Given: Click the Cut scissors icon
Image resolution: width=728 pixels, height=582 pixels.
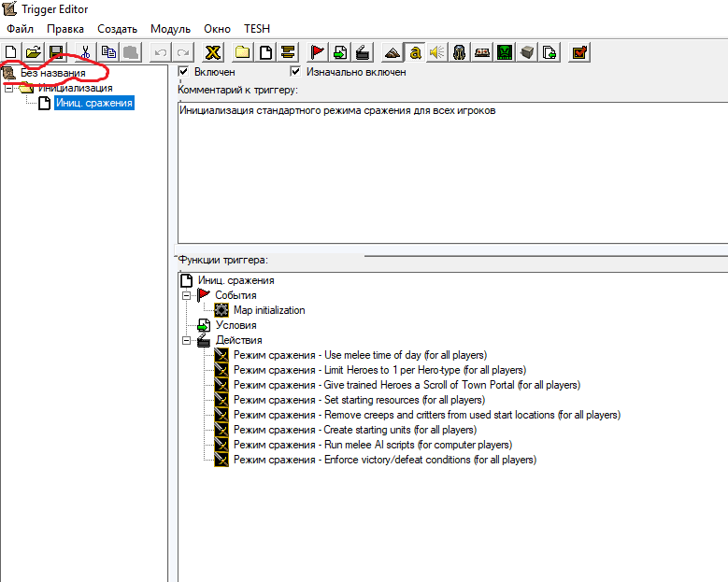Looking at the screenshot, I should (x=85, y=52).
